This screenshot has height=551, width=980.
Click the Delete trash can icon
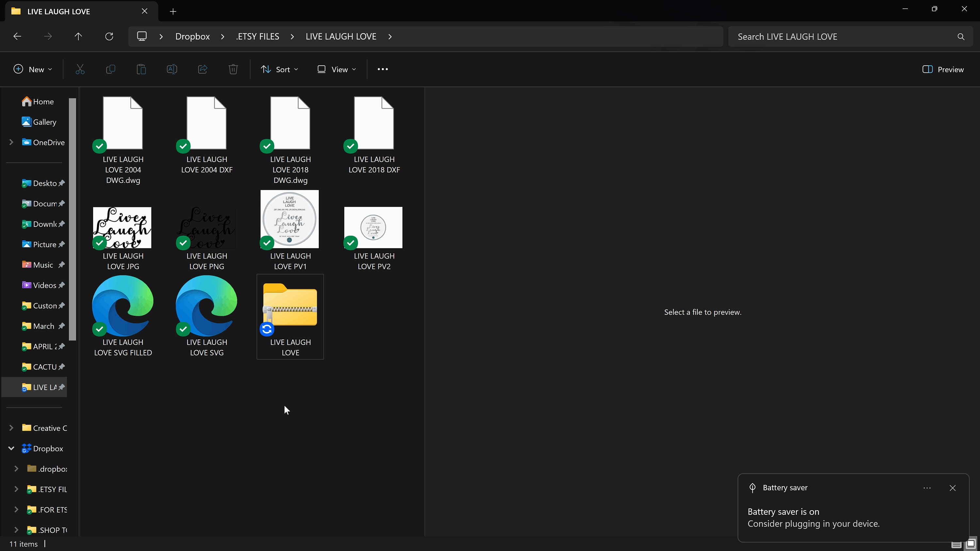pyautogui.click(x=233, y=69)
